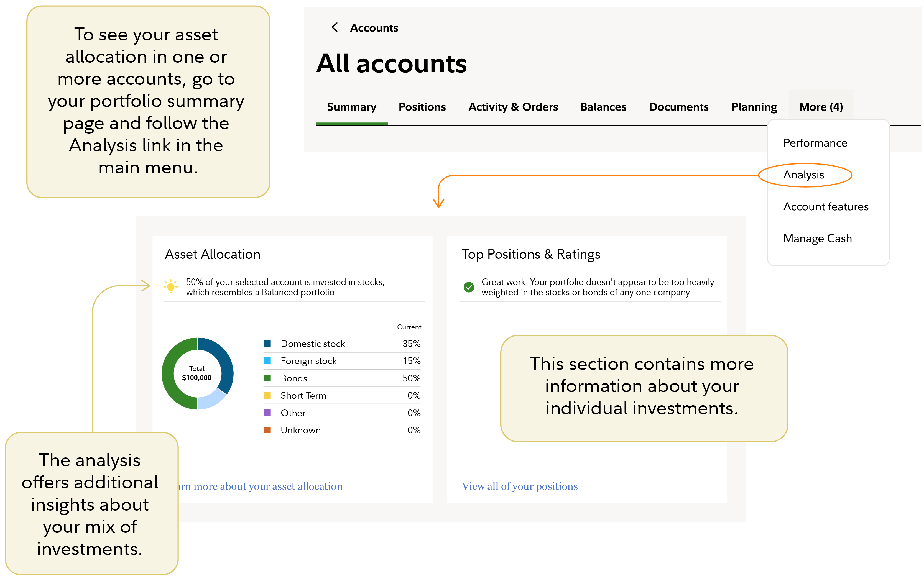924x584 pixels.
Task: Open Manage Cash menu entry
Action: [817, 239]
